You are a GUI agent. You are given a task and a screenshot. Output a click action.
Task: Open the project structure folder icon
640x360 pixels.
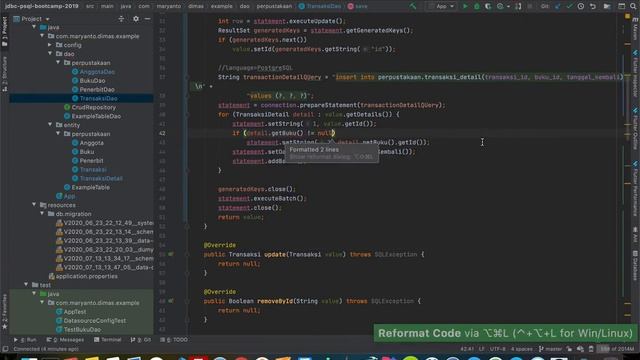607,6
